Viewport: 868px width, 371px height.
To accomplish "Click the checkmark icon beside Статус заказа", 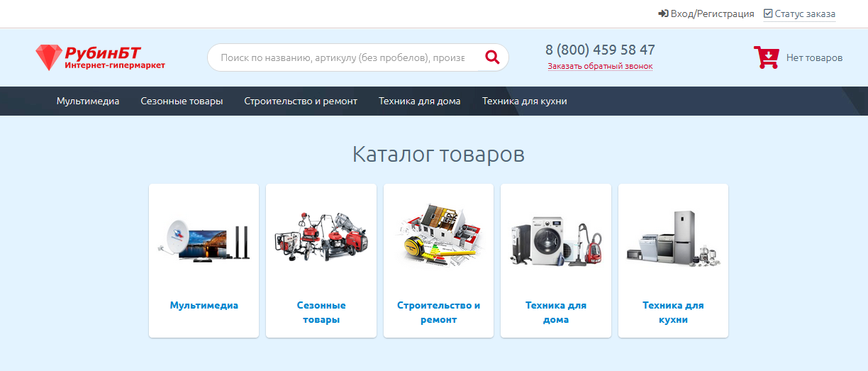I will point(768,13).
